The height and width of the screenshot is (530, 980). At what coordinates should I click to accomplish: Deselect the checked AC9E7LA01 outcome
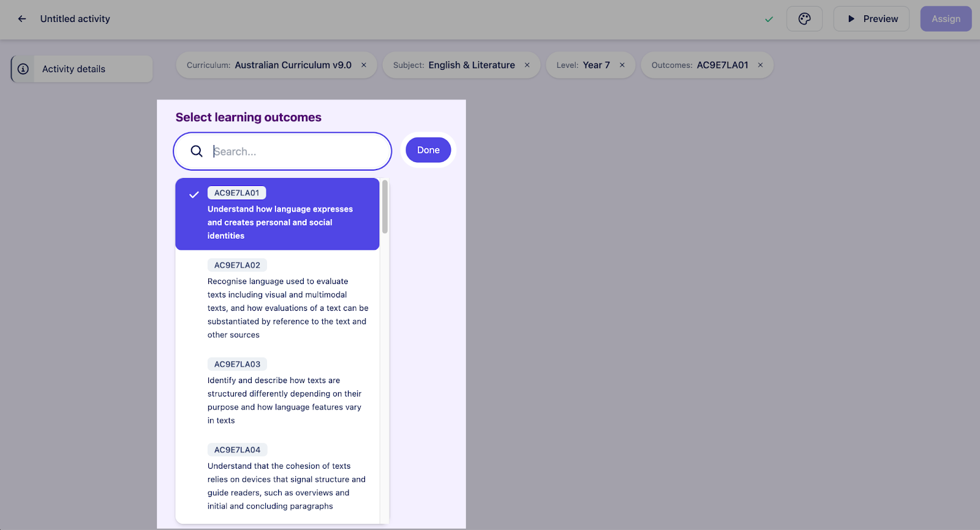(277, 214)
